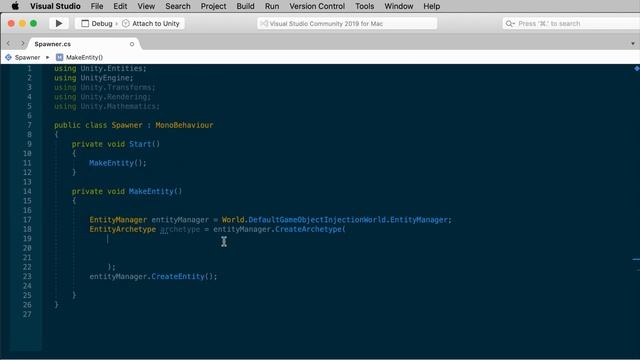
Task: Open the File menu
Action: point(97,6)
